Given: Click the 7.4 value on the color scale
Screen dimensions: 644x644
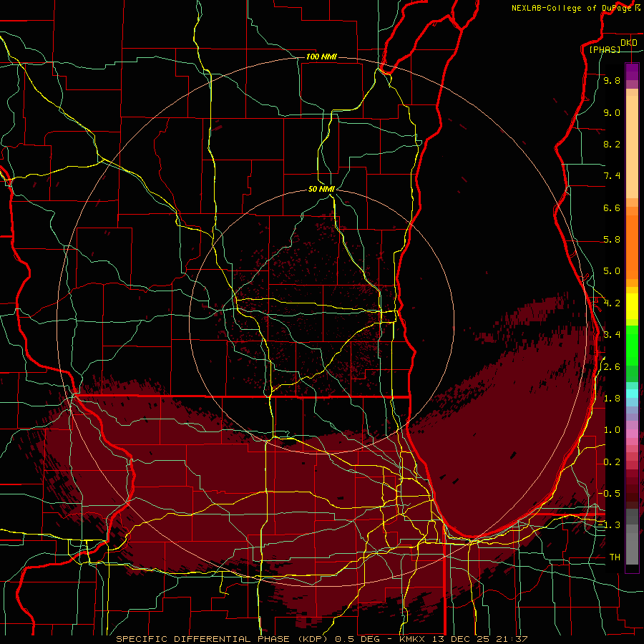Looking at the screenshot, I should [x=612, y=176].
